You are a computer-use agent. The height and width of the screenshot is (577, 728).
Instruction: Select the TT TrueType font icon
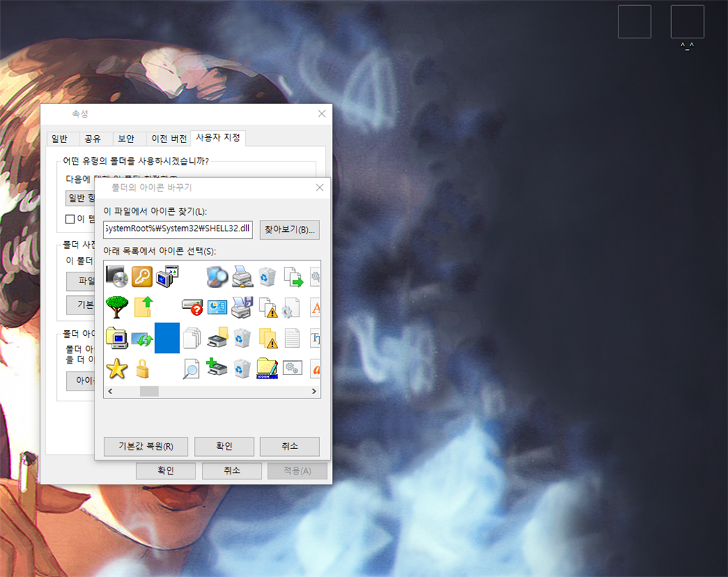[316, 338]
